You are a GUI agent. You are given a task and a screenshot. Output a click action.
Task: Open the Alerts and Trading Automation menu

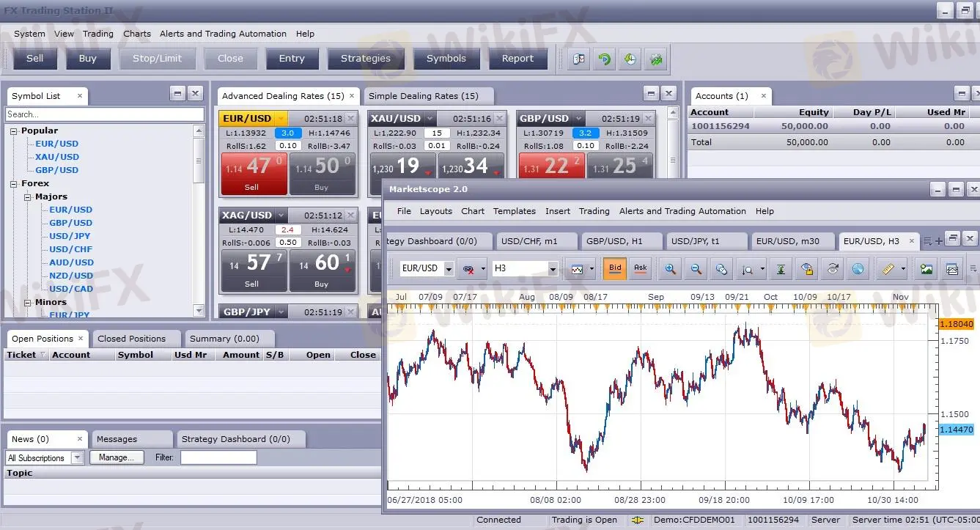pos(223,34)
